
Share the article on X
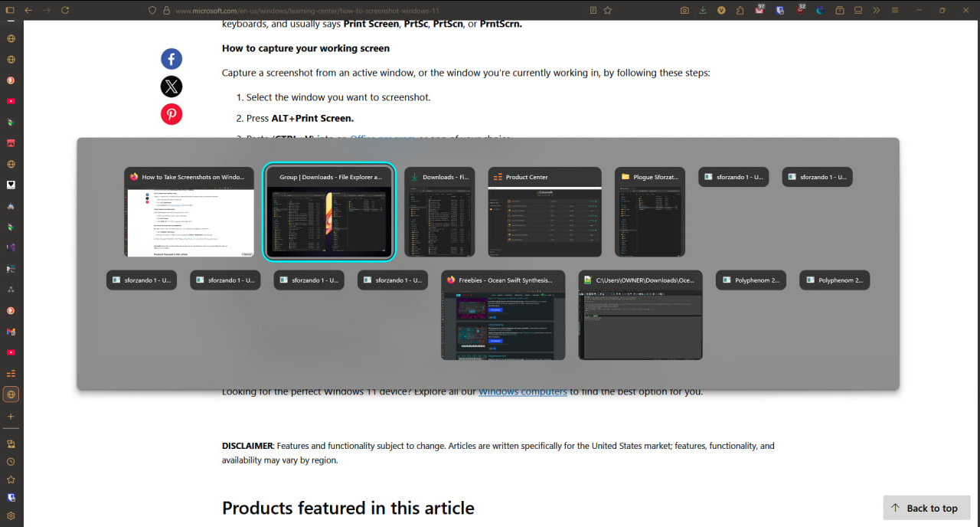pos(171,87)
